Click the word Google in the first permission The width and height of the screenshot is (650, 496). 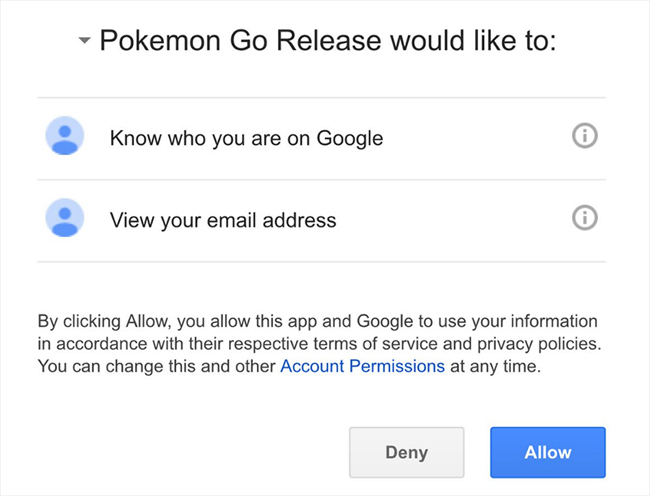pos(350,137)
